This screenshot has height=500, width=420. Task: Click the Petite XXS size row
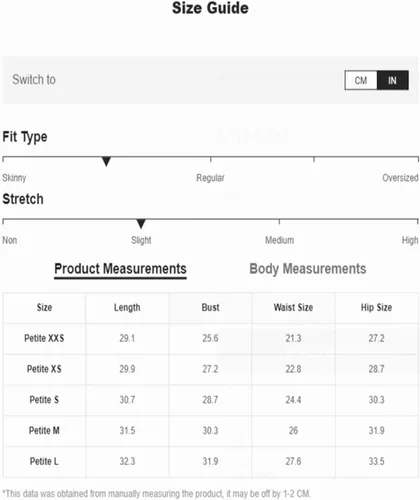[x=211, y=338]
